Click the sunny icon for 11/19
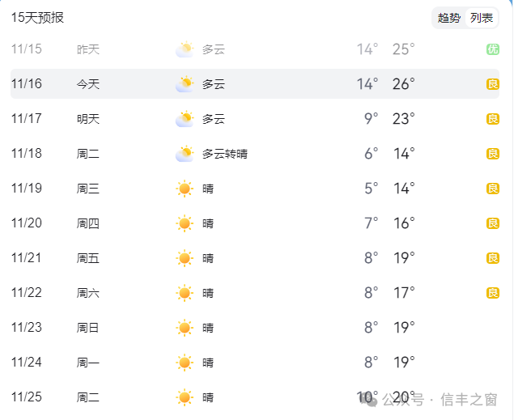The image size is (514, 420). 185,189
